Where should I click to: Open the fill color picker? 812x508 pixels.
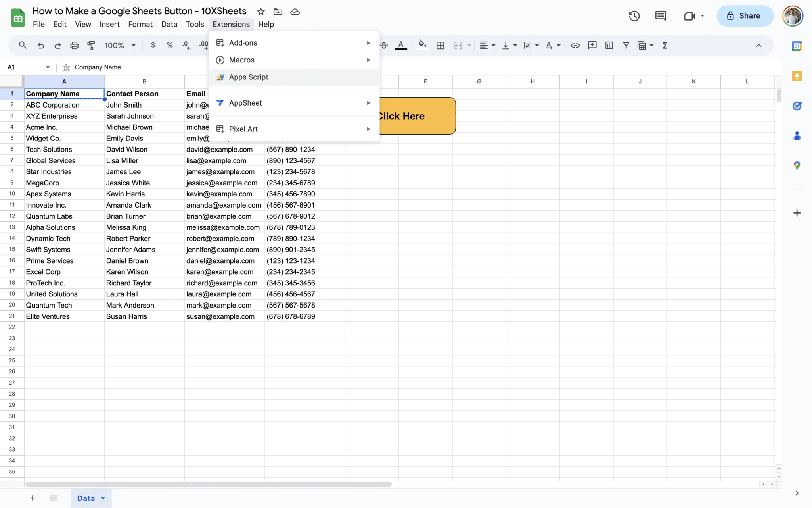[422, 45]
